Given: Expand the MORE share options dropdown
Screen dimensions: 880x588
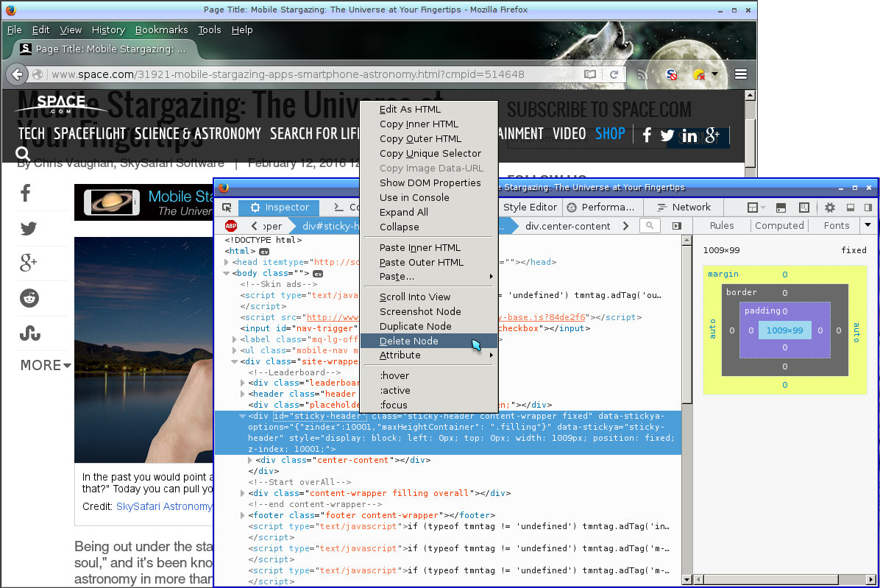Looking at the screenshot, I should 46,365.
